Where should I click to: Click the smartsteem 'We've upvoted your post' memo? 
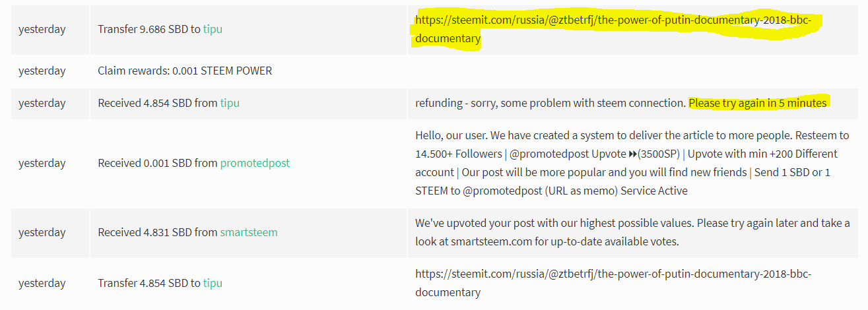point(632,232)
